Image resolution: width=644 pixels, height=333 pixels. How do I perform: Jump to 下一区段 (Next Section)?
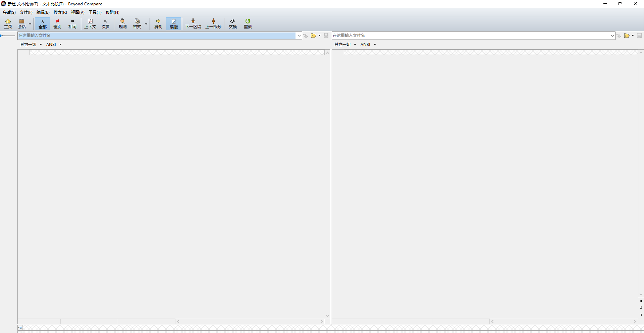193,24
